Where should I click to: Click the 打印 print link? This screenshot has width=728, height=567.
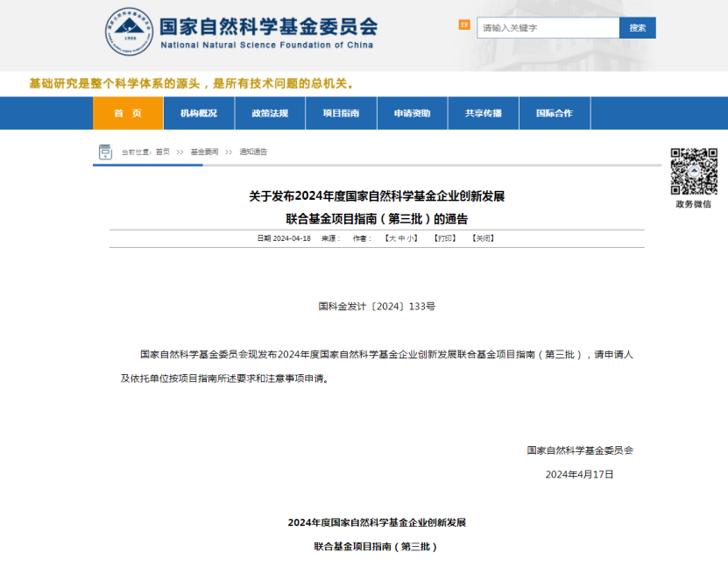click(x=445, y=238)
